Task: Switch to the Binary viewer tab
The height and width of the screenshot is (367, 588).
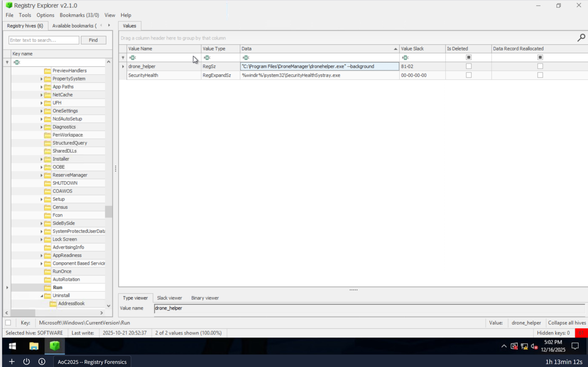Action: click(x=205, y=298)
